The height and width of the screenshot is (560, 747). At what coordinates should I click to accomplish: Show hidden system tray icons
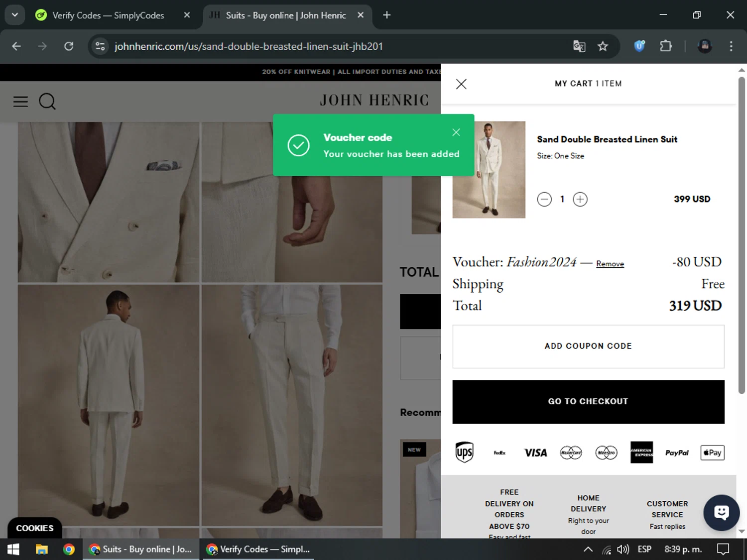click(588, 549)
